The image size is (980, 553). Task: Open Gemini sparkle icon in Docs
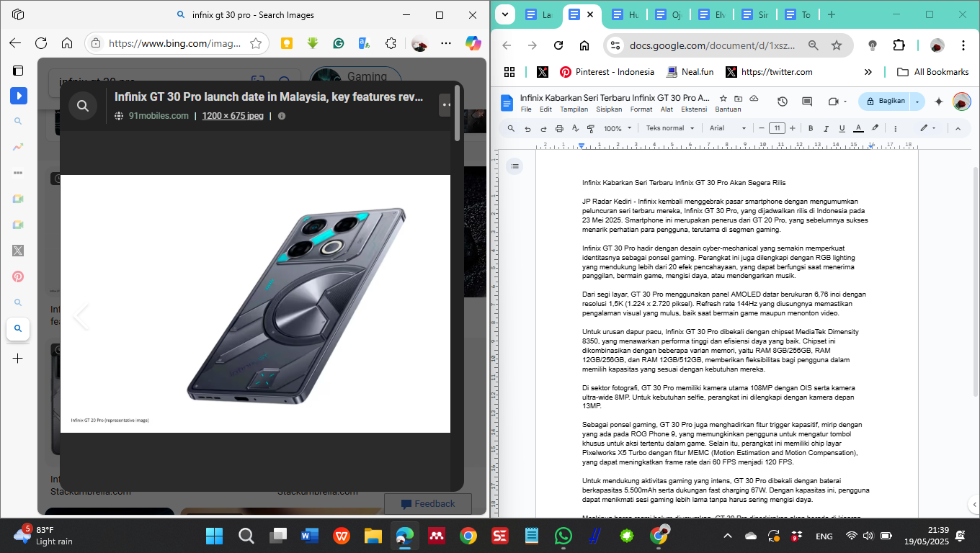pos(939,102)
